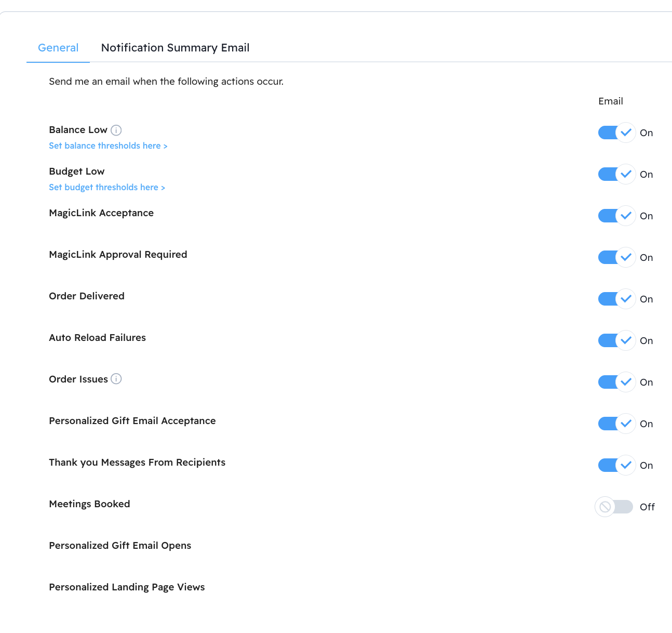Image resolution: width=672 pixels, height=633 pixels.
Task: Click the Meetings Booked label
Action: click(89, 504)
